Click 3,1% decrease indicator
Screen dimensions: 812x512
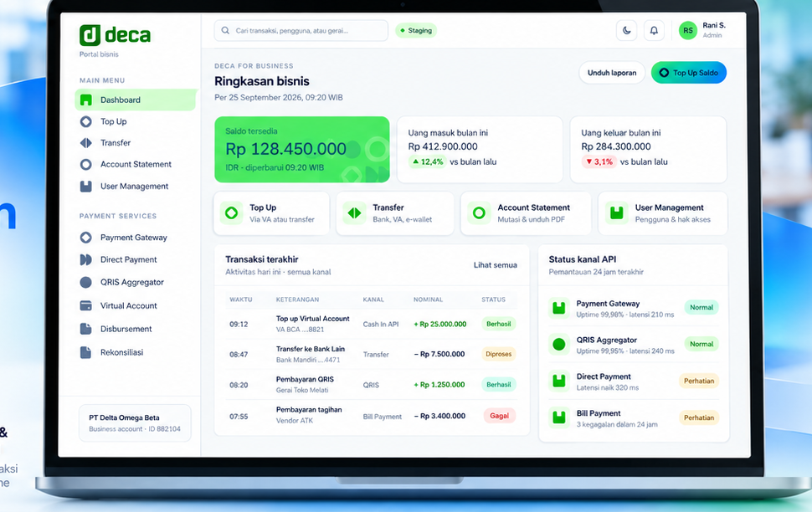[x=599, y=162]
